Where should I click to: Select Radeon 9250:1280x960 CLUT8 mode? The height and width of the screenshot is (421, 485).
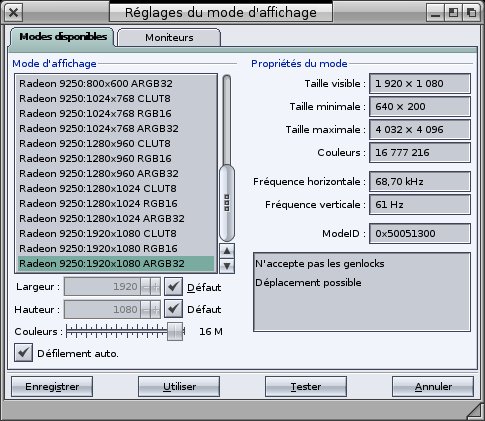[116, 143]
